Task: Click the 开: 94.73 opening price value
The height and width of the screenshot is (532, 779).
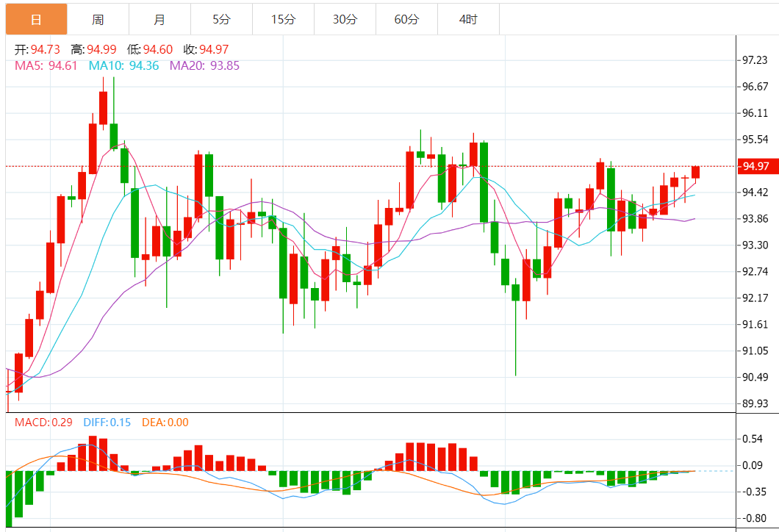Action: pyautogui.click(x=37, y=49)
